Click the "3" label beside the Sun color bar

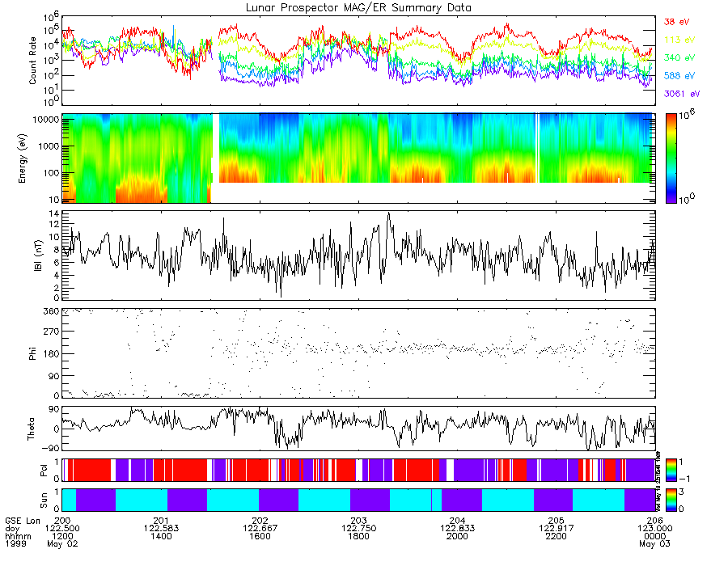(x=681, y=492)
